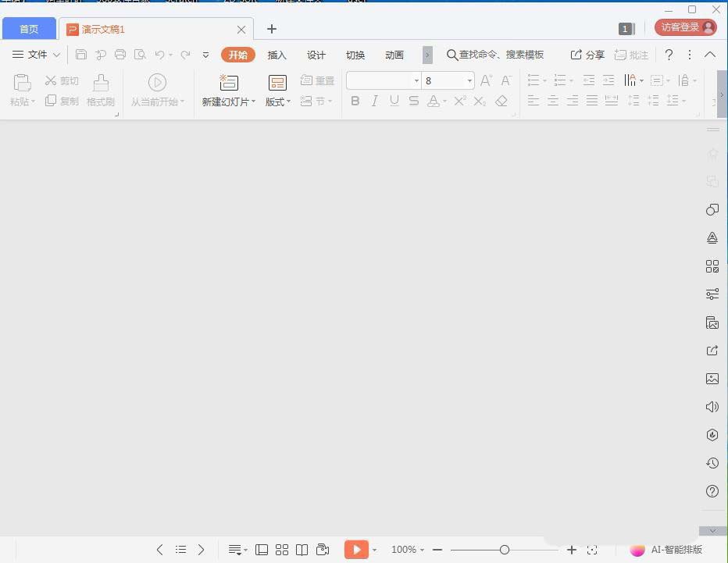Click the speaker icon in the right sidebar

712,407
